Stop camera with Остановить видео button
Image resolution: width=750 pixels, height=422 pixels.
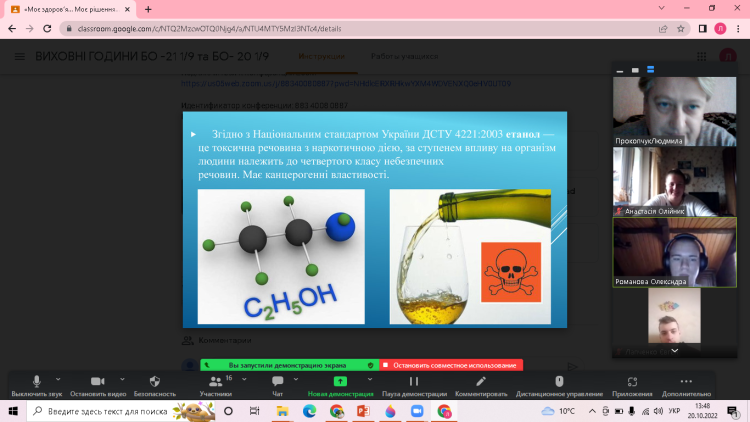(95, 383)
